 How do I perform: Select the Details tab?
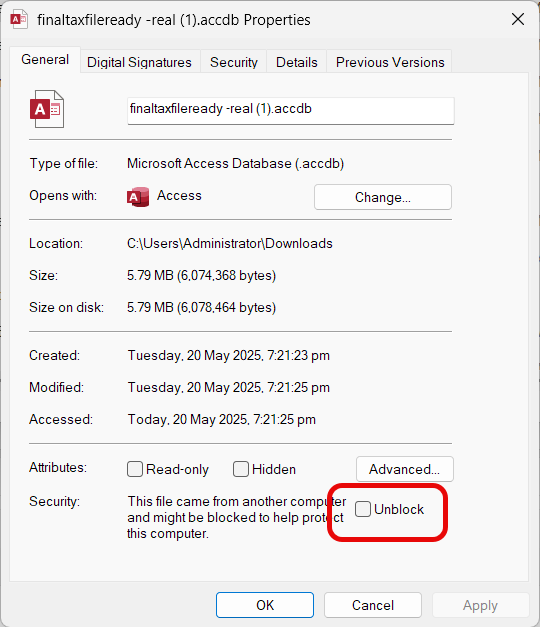pos(296,62)
